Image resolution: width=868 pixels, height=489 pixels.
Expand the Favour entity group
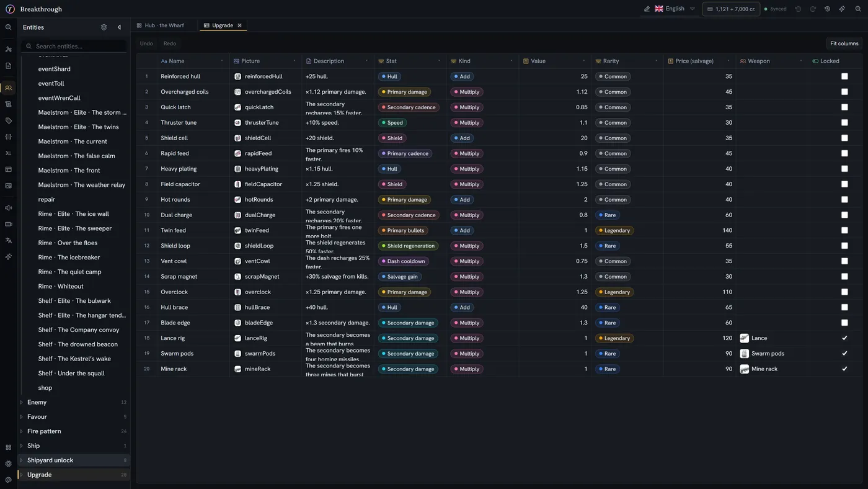tap(21, 417)
